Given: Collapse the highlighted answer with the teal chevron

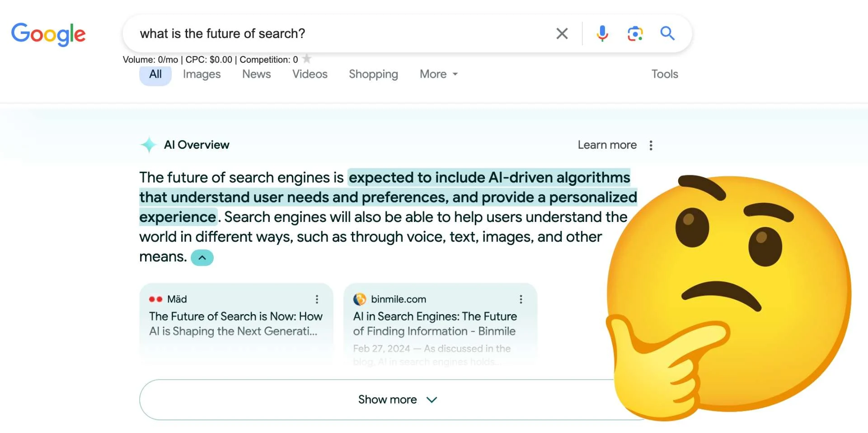Looking at the screenshot, I should click(x=202, y=258).
